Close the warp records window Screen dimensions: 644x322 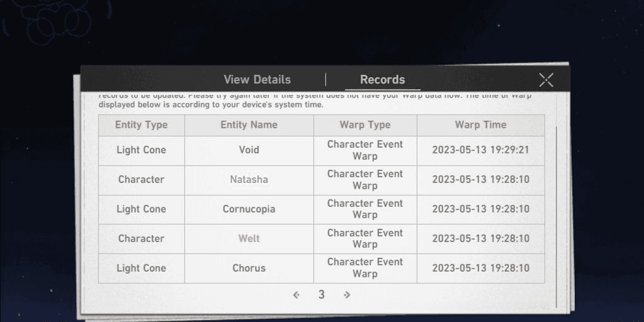pyautogui.click(x=546, y=80)
